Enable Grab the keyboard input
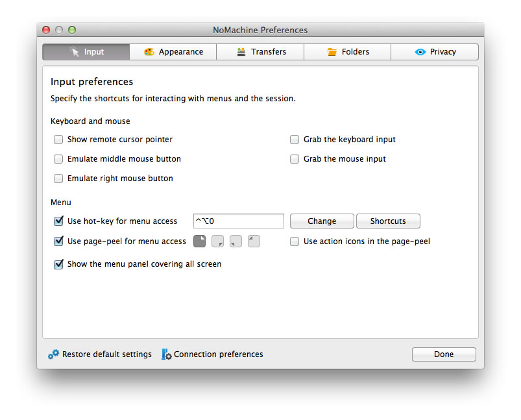 [295, 140]
